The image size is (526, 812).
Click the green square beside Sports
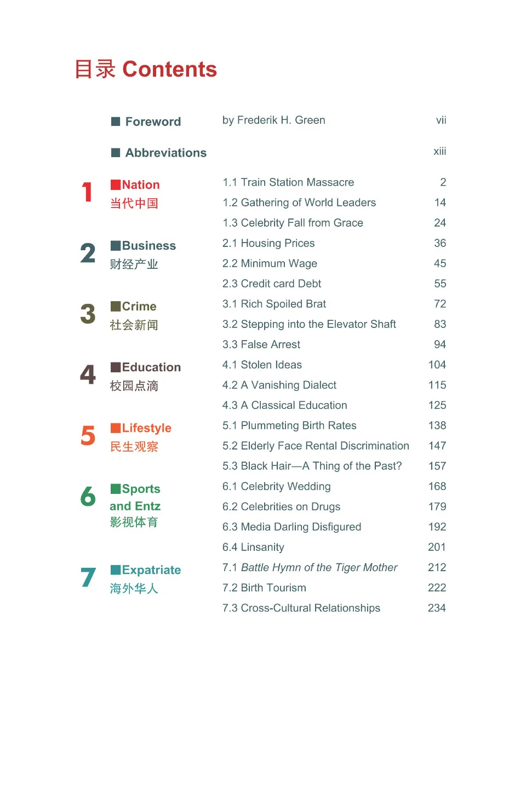(116, 488)
